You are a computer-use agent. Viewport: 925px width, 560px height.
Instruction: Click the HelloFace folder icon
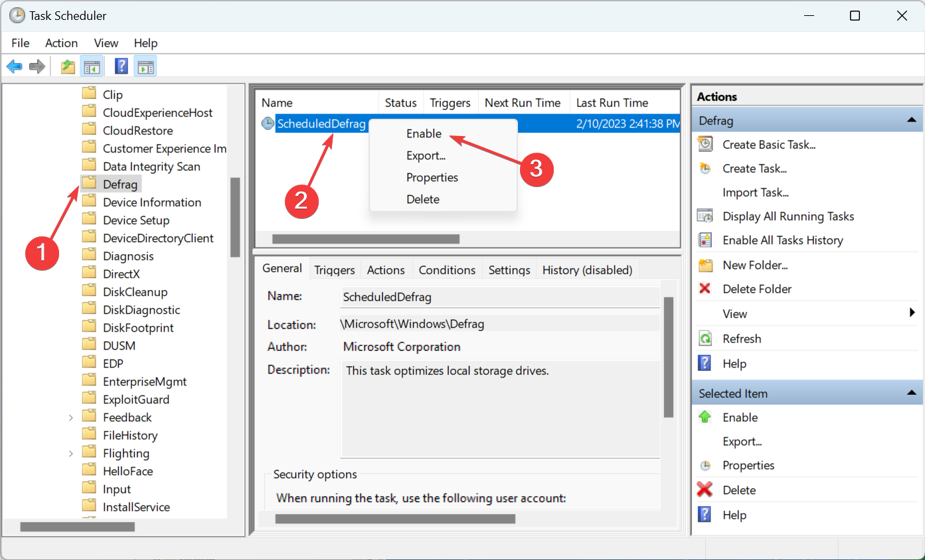click(x=89, y=470)
